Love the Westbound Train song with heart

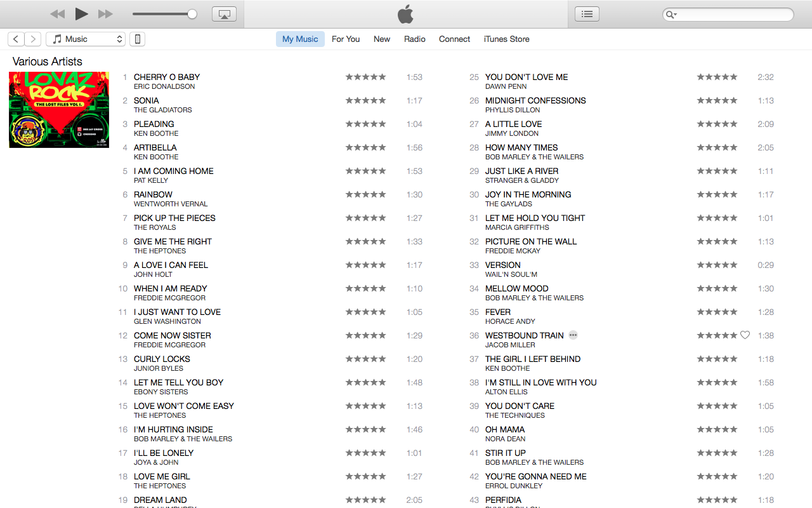[745, 335]
